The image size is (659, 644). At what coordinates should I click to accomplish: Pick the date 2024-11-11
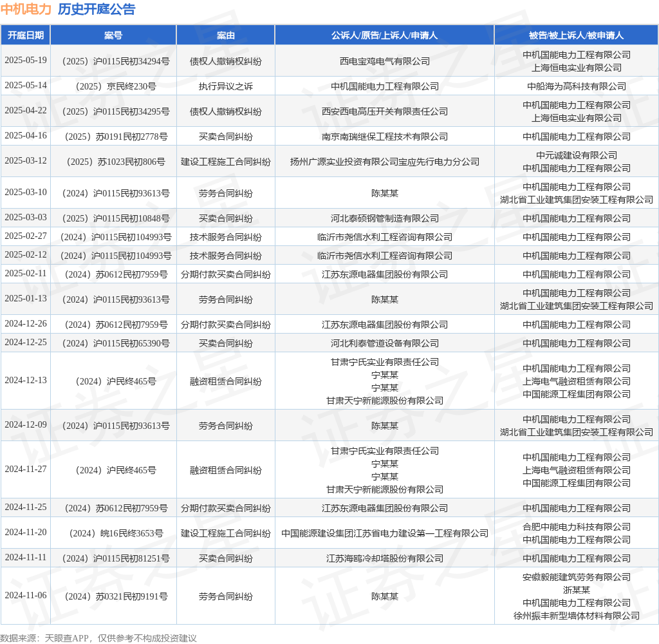pos(26,557)
